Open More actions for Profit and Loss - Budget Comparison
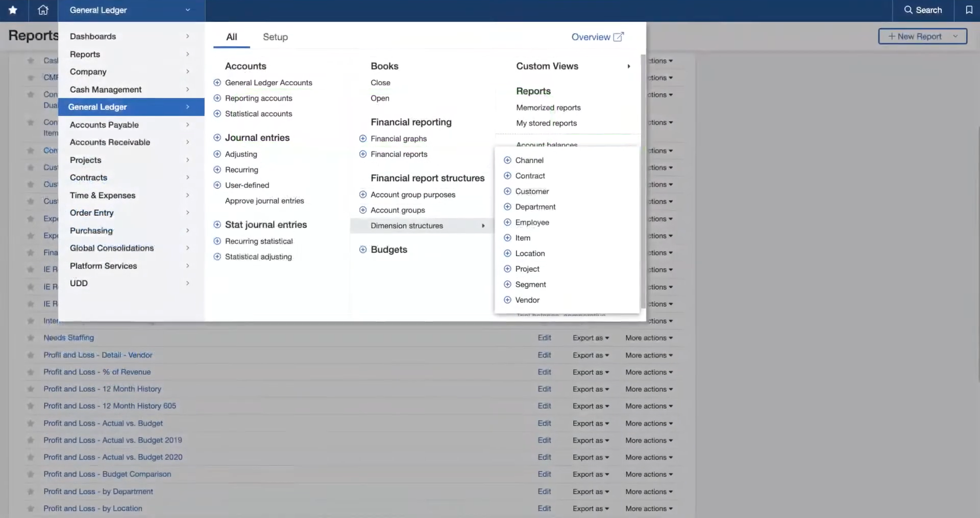 (649, 474)
